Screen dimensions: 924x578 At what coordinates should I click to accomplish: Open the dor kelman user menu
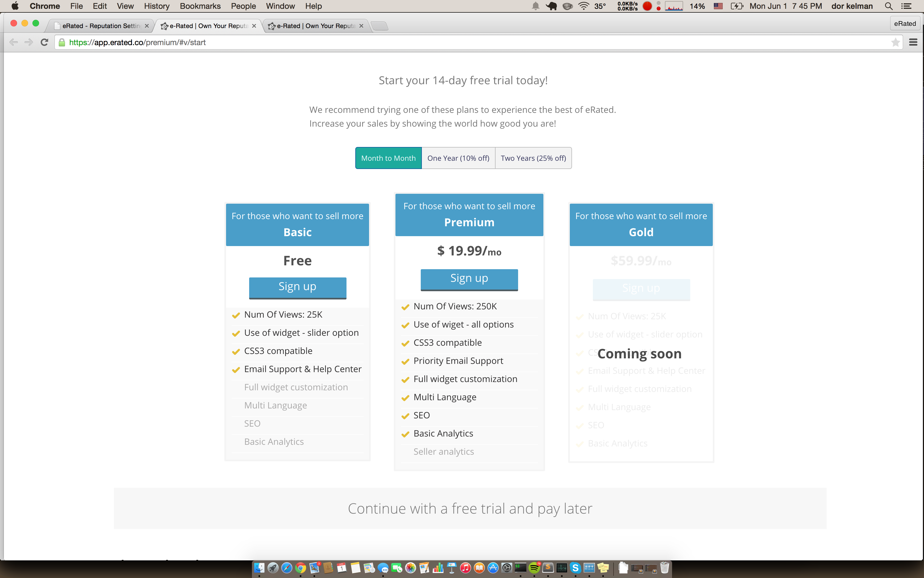pyautogui.click(x=852, y=6)
